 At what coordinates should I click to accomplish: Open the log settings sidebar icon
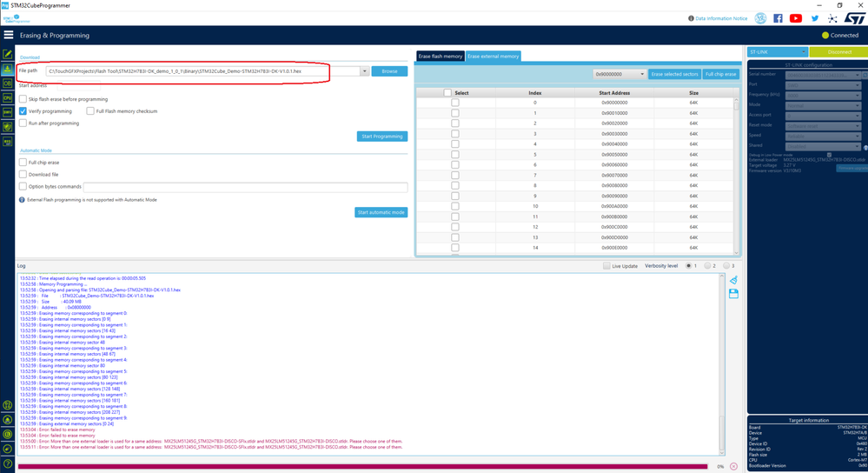[x=7, y=405]
